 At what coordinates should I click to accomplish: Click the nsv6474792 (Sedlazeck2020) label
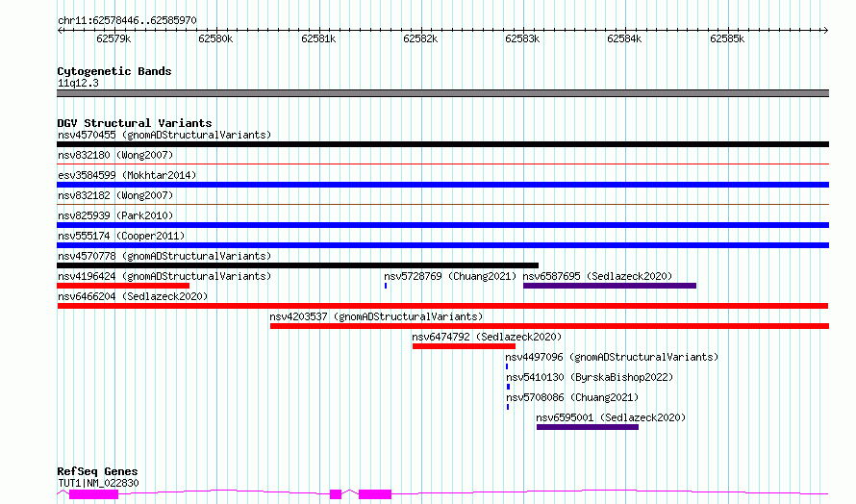pos(487,337)
